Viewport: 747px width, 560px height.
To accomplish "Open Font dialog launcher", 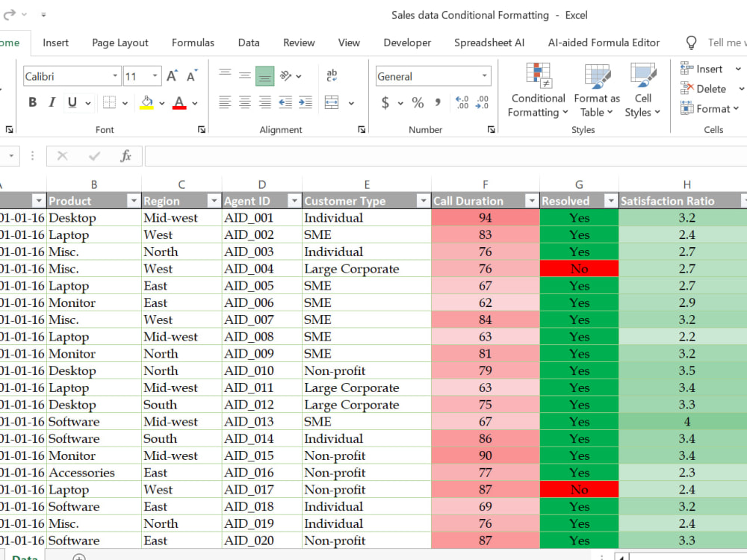I will point(202,129).
